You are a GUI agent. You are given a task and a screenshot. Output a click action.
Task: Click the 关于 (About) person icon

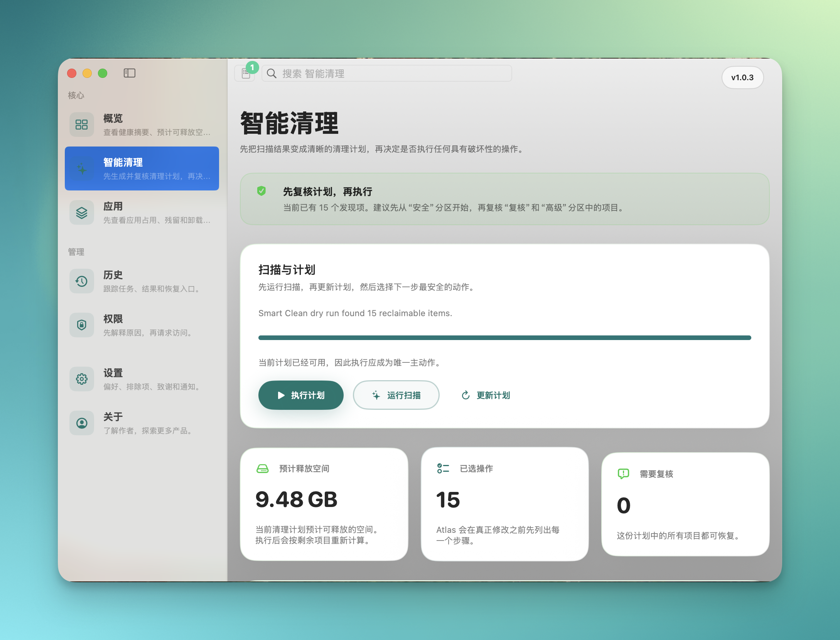coord(81,423)
